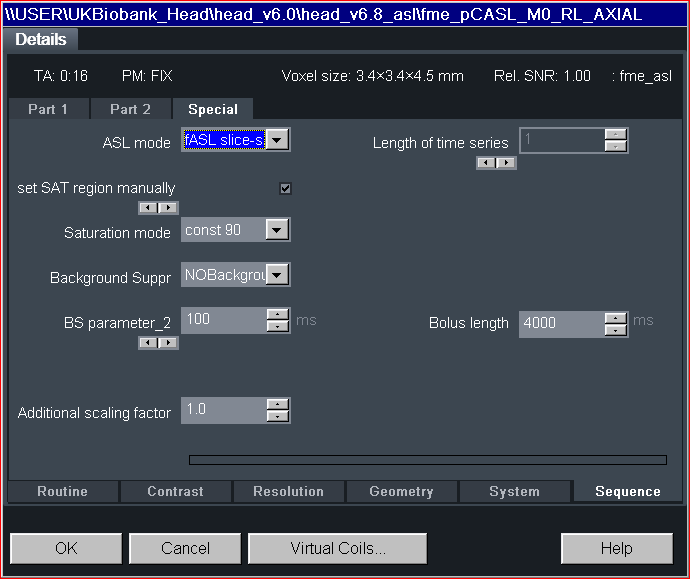
Task: Click right arrow under BS parameter_2
Action: 168,343
